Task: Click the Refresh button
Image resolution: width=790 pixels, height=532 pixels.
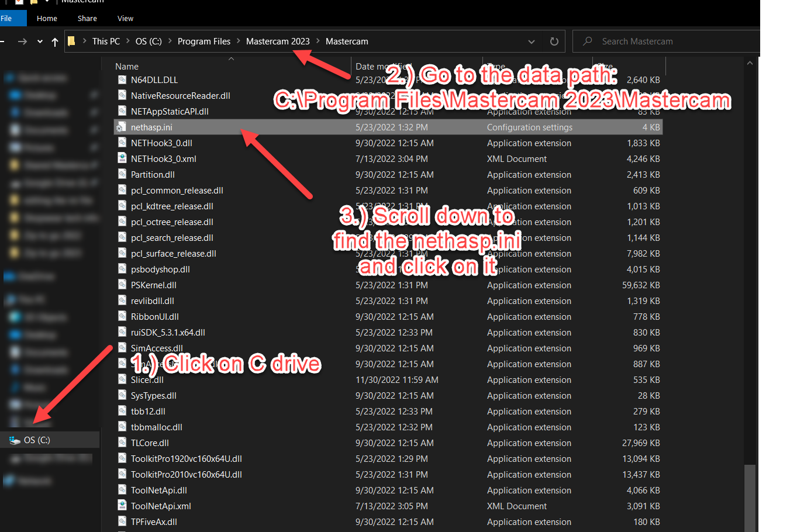Action: click(x=554, y=42)
